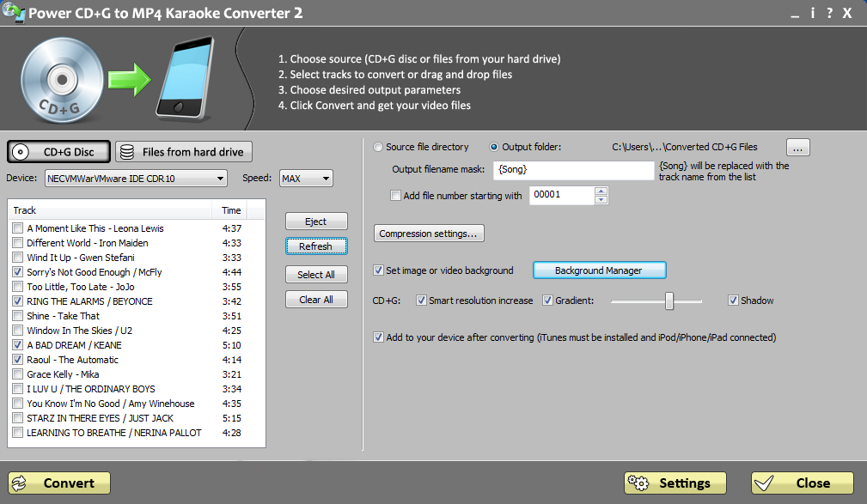Clear All track selections

pos(316,300)
